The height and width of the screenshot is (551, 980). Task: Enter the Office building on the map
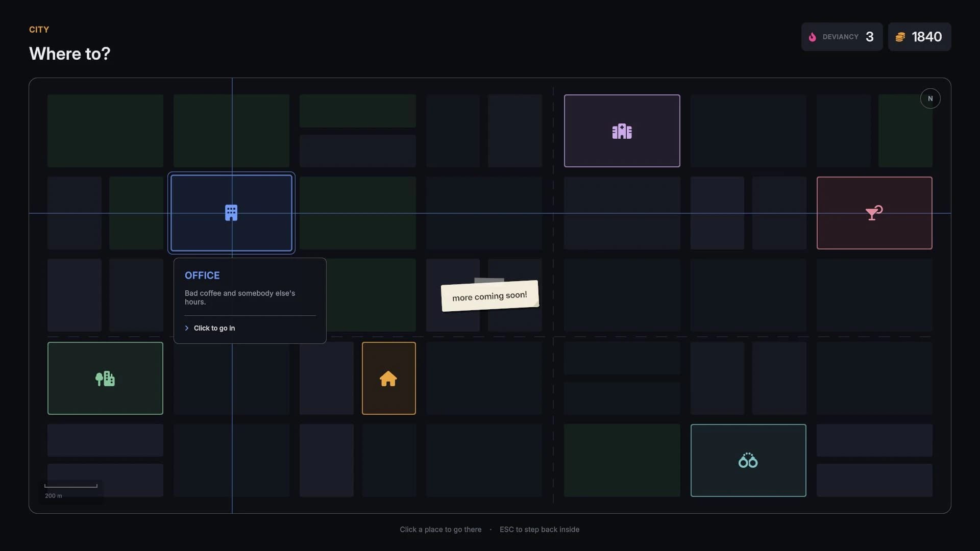point(231,213)
